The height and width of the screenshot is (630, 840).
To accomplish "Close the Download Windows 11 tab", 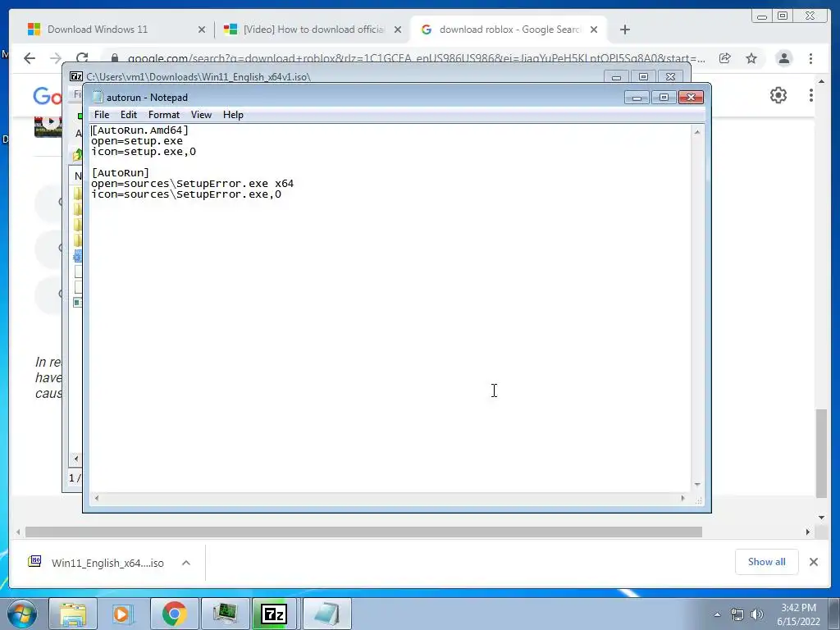I will click(x=202, y=30).
